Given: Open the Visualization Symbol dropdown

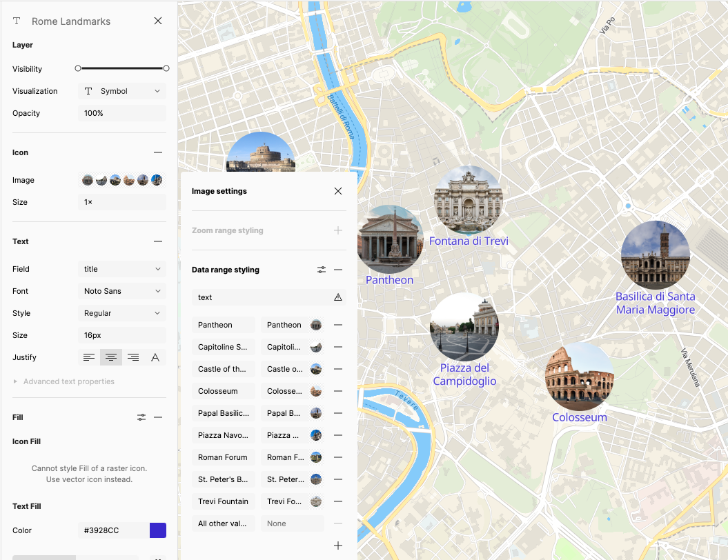Looking at the screenshot, I should pyautogui.click(x=122, y=91).
